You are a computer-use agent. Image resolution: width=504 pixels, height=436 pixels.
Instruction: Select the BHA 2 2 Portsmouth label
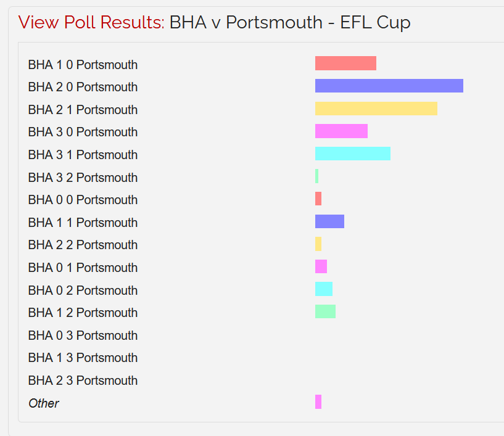[83, 245]
